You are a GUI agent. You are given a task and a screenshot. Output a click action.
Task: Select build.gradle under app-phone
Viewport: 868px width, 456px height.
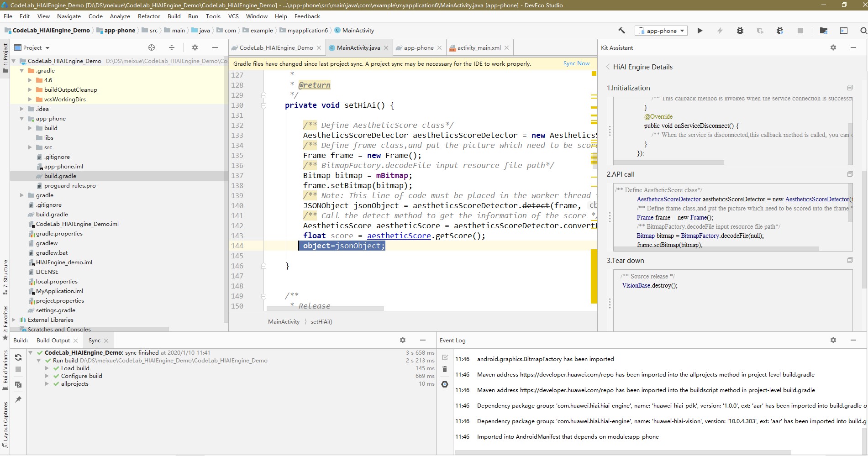click(60, 176)
